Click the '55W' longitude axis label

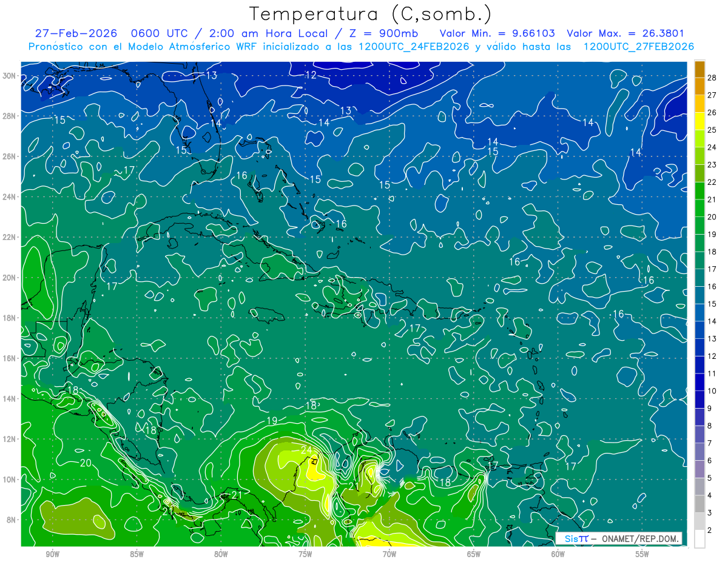pos(642,554)
